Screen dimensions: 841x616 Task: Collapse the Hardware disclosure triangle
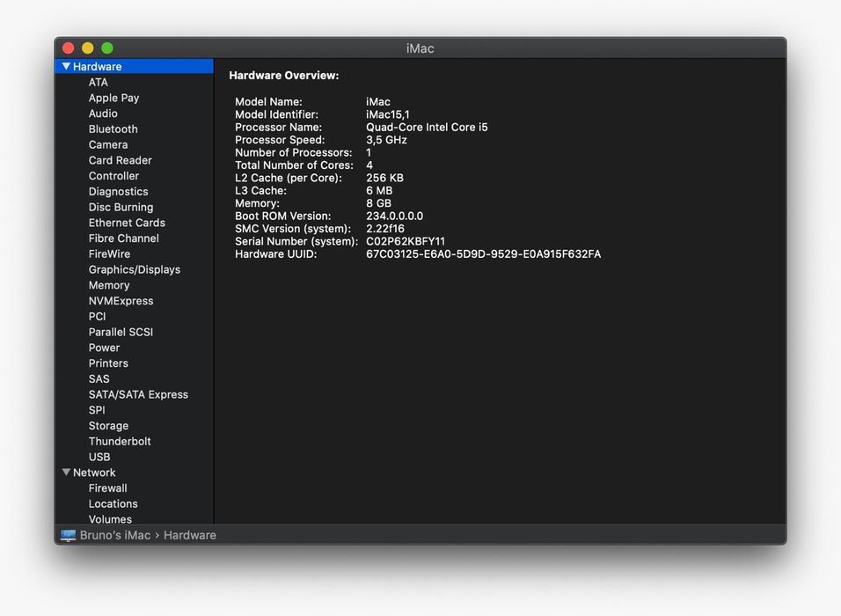(x=66, y=67)
